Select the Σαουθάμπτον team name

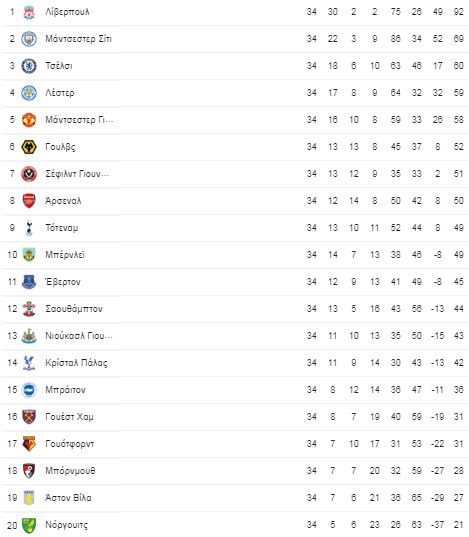point(74,309)
